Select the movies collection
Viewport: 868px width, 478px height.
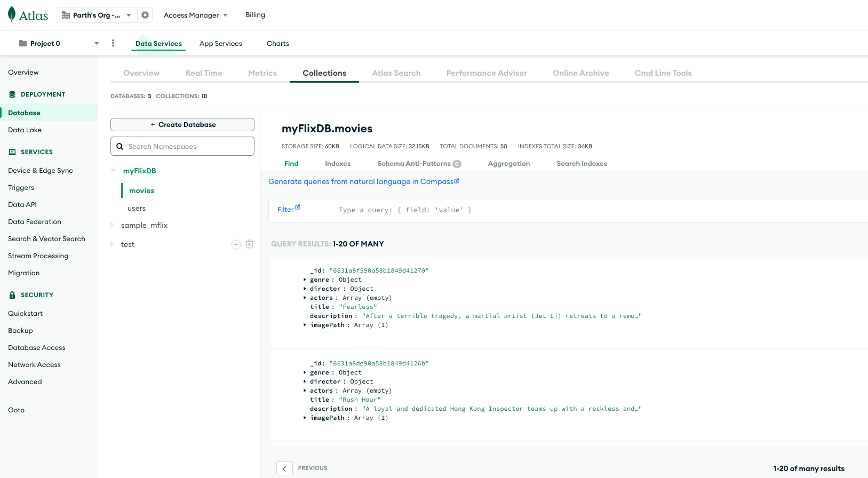pyautogui.click(x=141, y=190)
